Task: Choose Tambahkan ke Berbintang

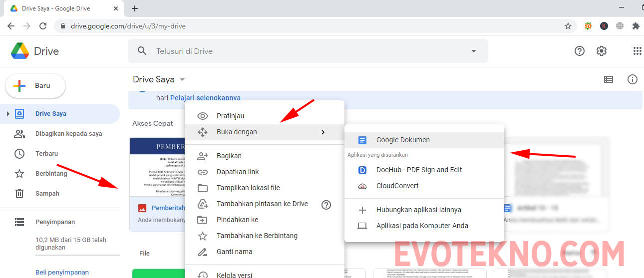Action: (265, 236)
